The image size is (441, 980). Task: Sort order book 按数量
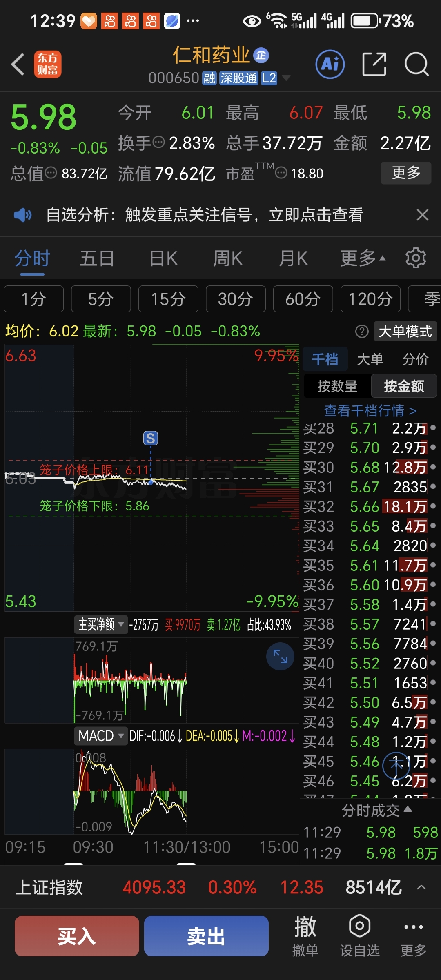(x=337, y=386)
